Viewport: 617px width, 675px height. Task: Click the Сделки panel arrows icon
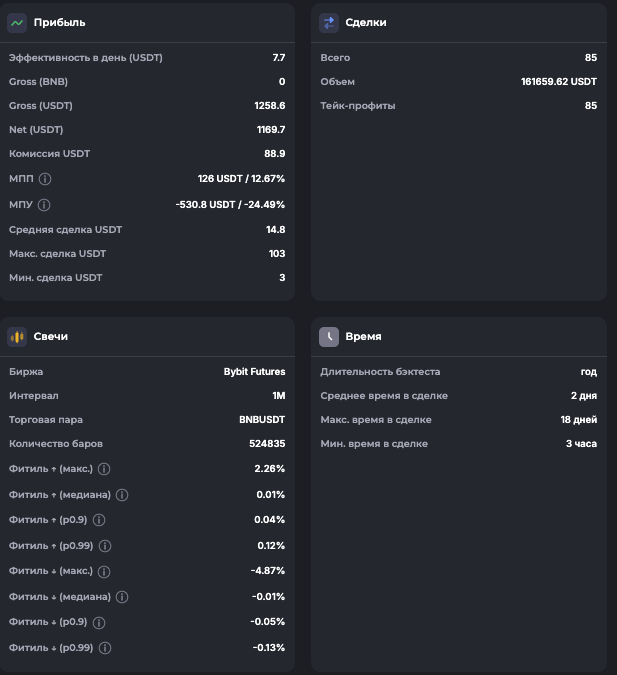tap(329, 22)
